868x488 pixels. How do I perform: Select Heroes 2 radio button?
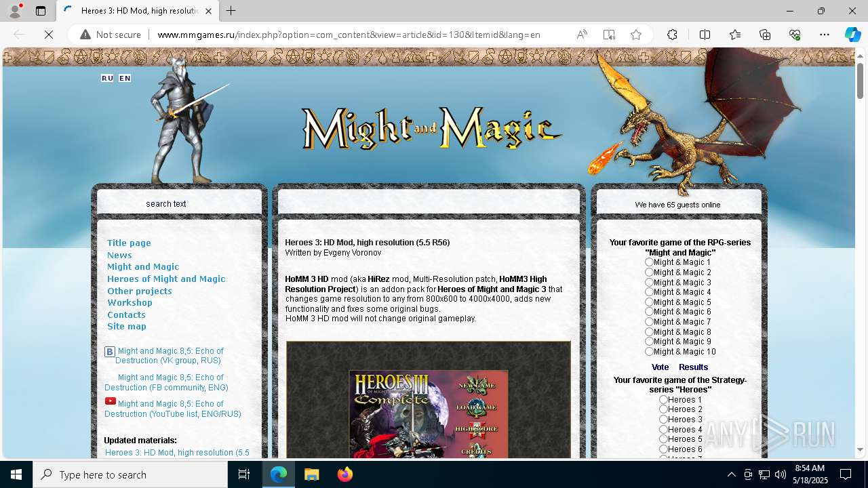(x=664, y=409)
